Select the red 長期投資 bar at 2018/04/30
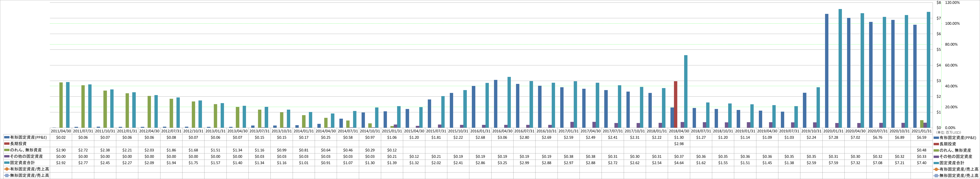The image size is (980, 179). click(676, 104)
